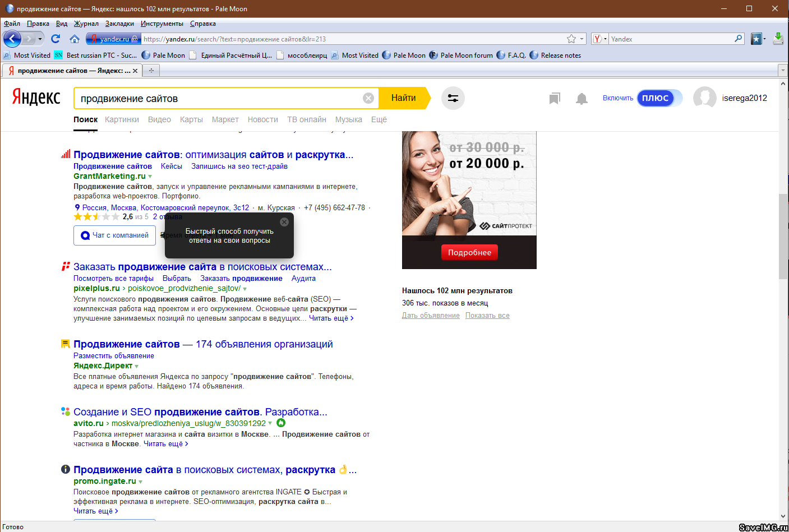Switch to the Картинки tab
The width and height of the screenshot is (789, 532).
(122, 119)
